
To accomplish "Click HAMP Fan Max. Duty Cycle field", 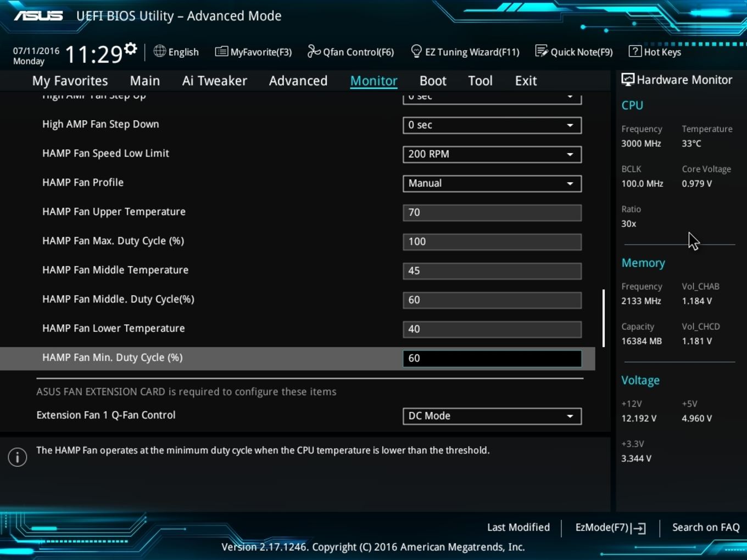I will 492,242.
